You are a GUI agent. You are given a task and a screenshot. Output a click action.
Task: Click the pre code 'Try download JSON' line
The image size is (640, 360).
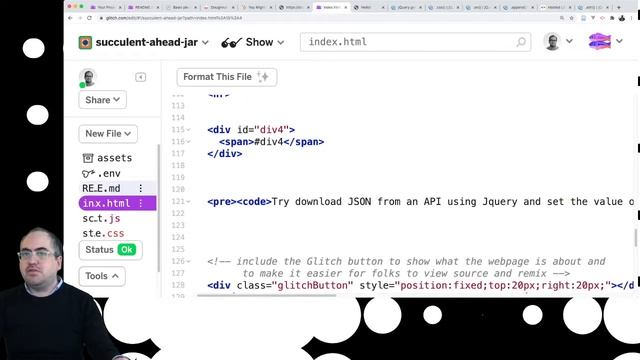point(421,202)
